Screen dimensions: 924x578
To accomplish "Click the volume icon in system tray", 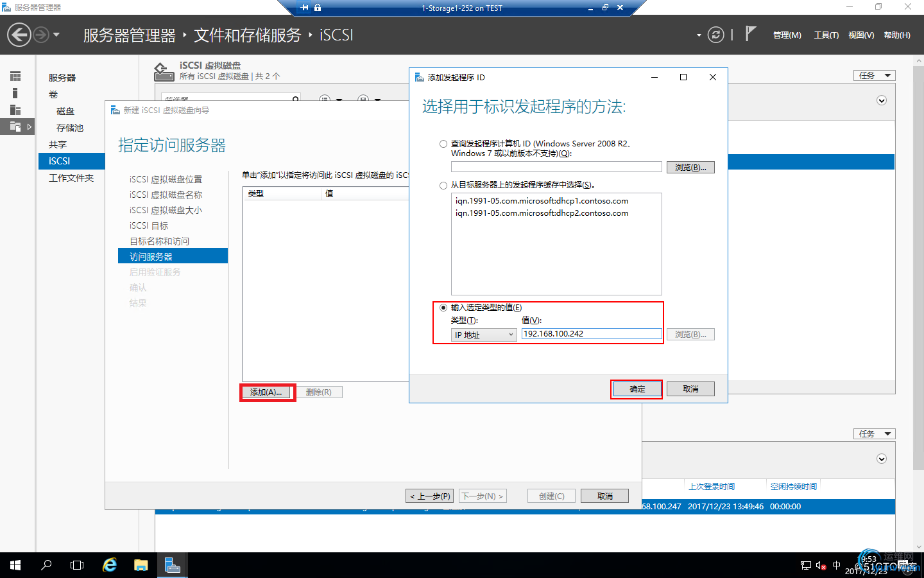I will 821,566.
